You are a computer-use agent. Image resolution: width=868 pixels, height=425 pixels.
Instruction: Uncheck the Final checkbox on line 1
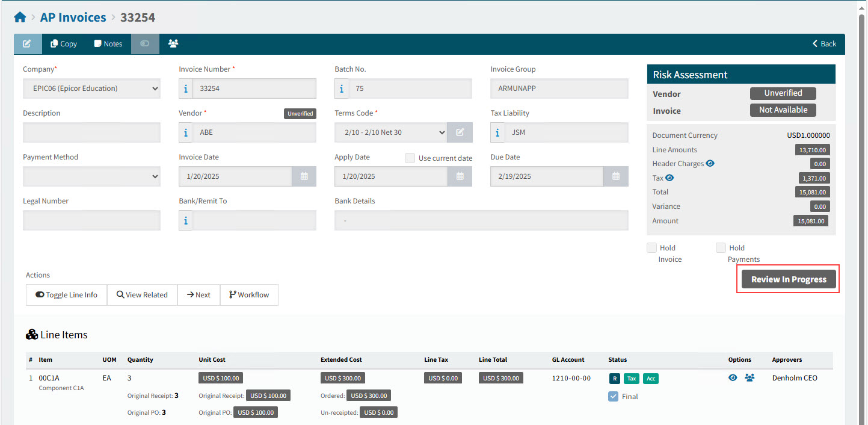coord(613,397)
